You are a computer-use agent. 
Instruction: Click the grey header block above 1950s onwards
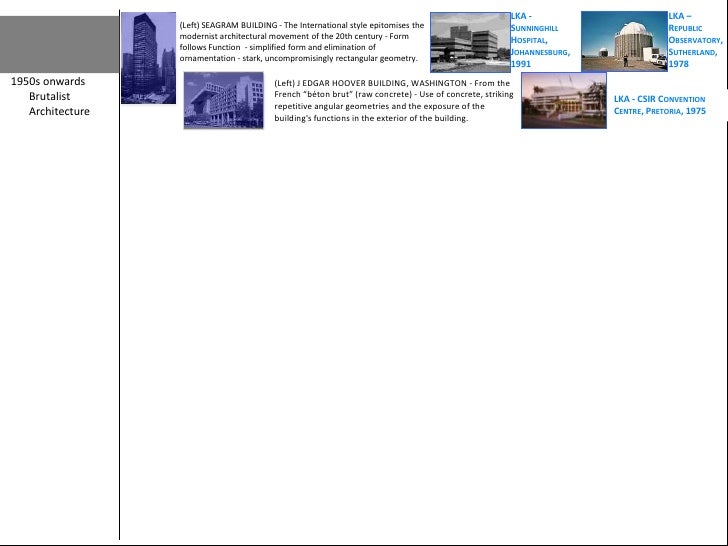(59, 45)
